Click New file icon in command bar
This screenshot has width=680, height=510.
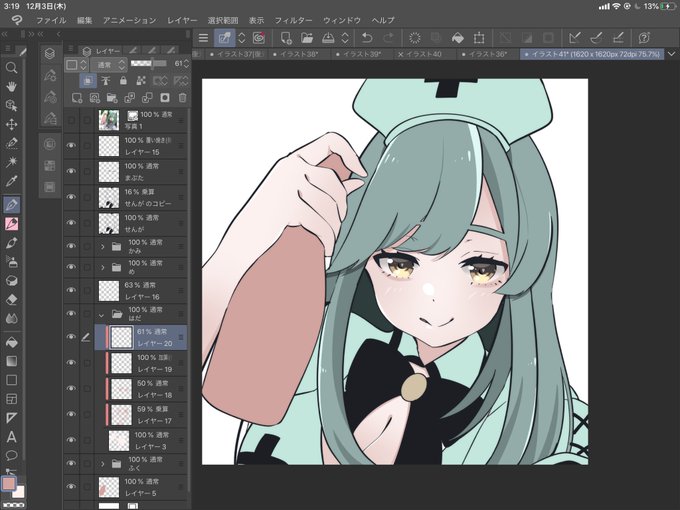[x=286, y=38]
